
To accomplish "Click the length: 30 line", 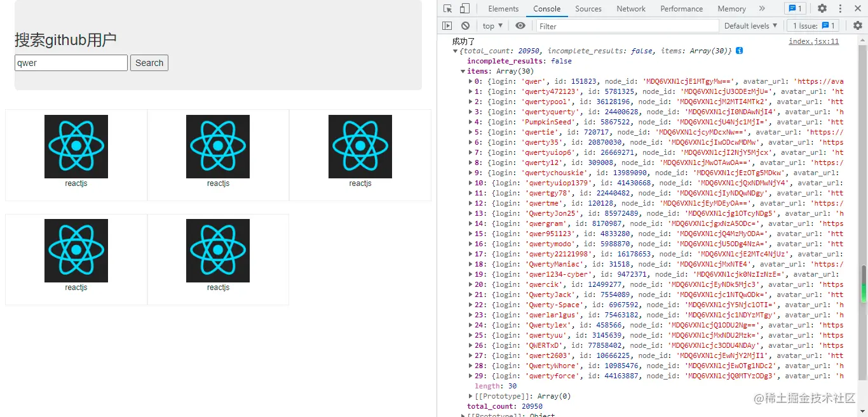I will [x=496, y=387].
